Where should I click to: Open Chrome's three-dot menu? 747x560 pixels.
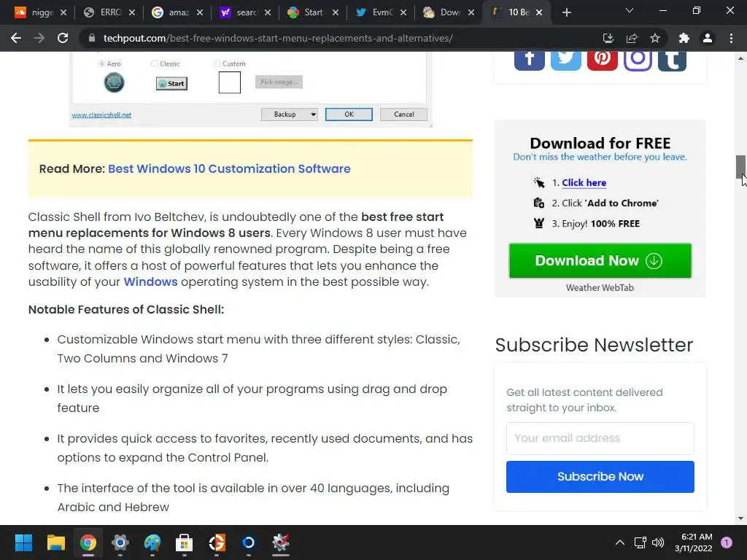pyautogui.click(x=731, y=38)
